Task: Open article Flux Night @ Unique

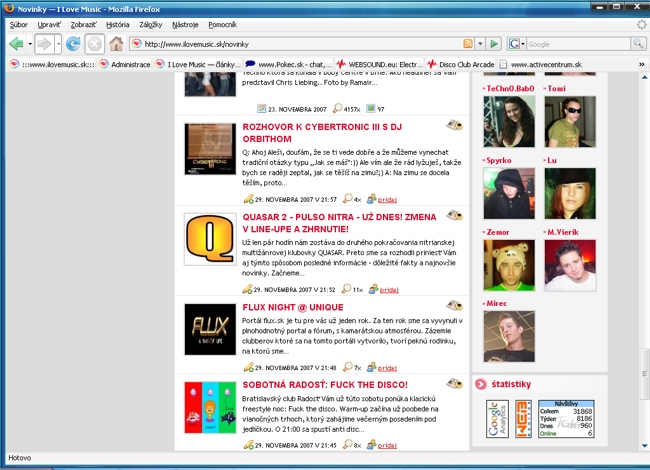Action: pyautogui.click(x=293, y=307)
